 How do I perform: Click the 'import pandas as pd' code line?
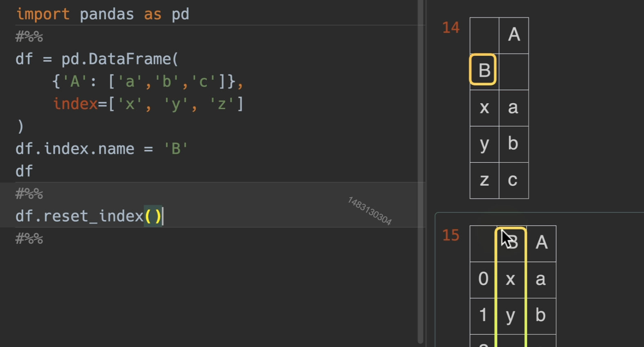[x=102, y=14]
